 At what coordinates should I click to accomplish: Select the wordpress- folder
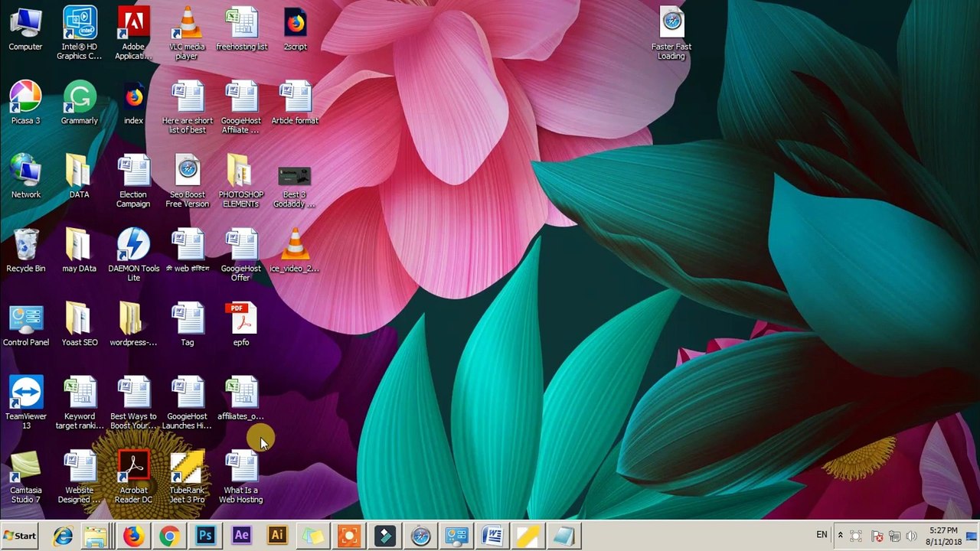pyautogui.click(x=133, y=325)
